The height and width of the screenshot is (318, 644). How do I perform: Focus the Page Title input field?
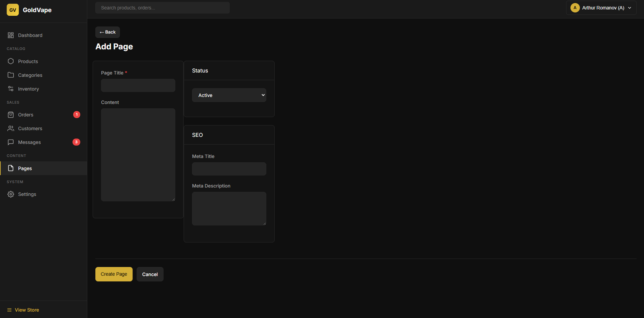138,86
